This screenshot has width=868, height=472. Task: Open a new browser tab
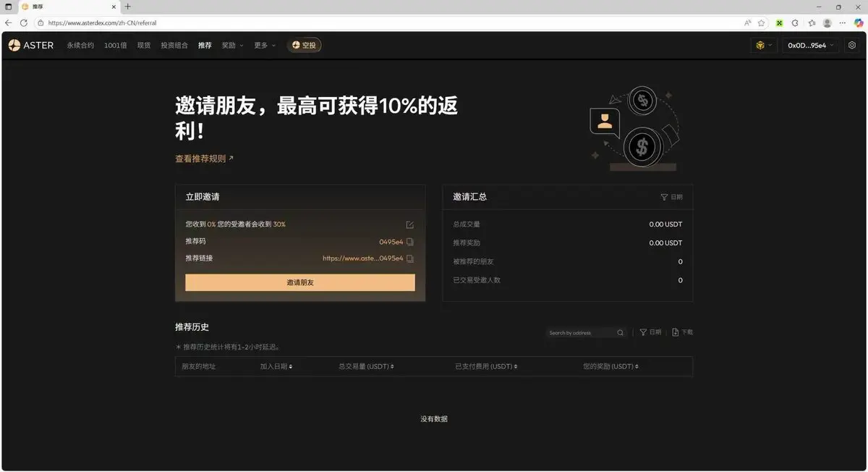[128, 7]
